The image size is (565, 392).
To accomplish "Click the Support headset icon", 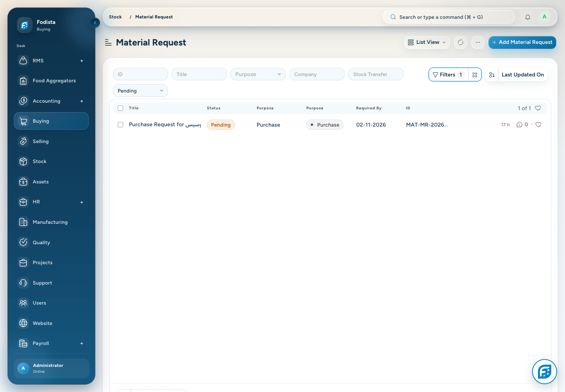I will (24, 283).
